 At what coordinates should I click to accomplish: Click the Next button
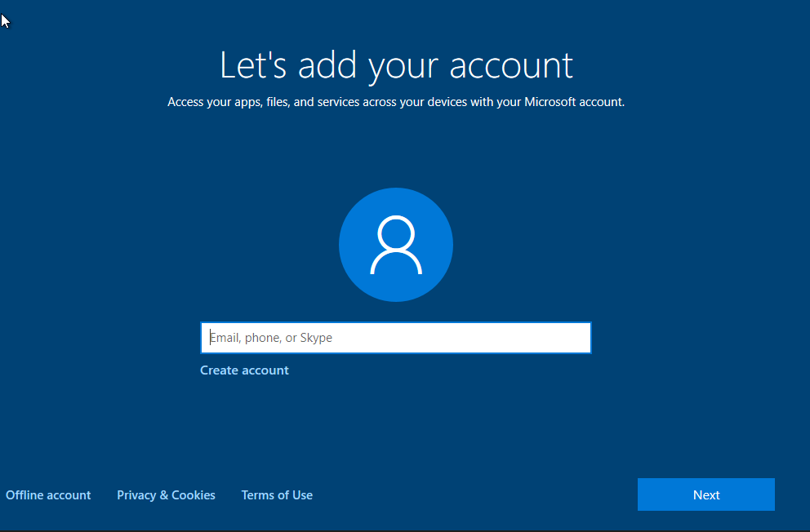[x=706, y=494]
